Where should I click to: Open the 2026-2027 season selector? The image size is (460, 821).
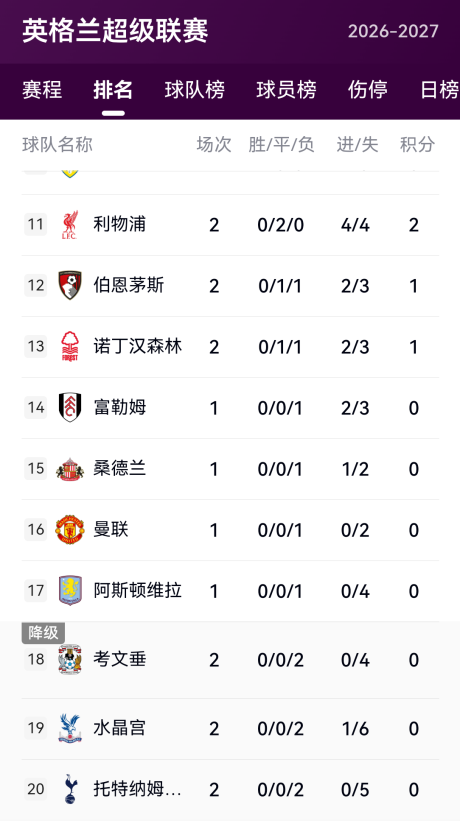(x=393, y=31)
